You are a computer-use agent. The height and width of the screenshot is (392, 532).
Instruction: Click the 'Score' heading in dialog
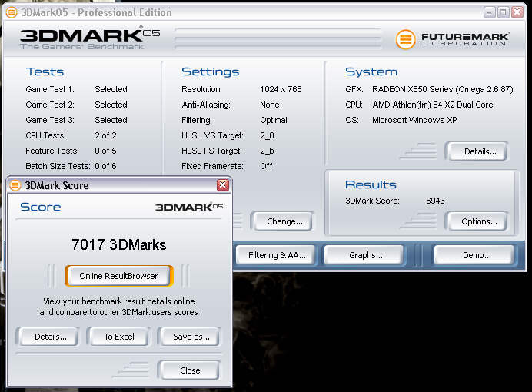coord(41,207)
